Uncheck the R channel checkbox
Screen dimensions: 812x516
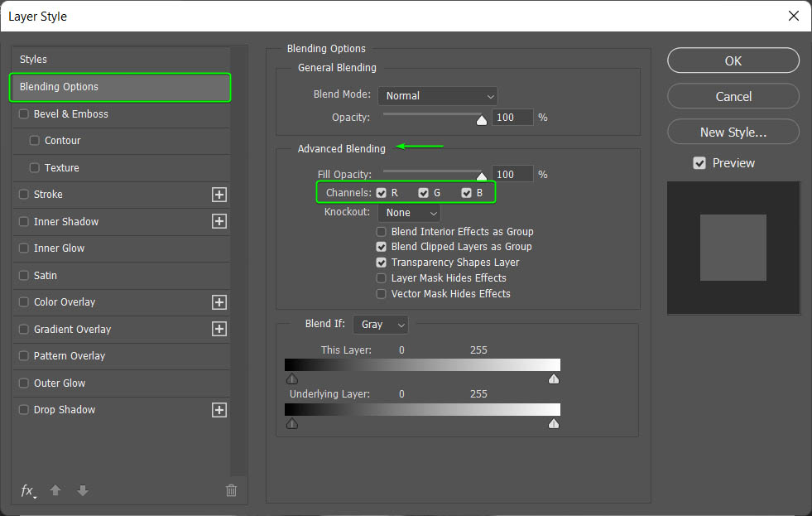(x=382, y=193)
